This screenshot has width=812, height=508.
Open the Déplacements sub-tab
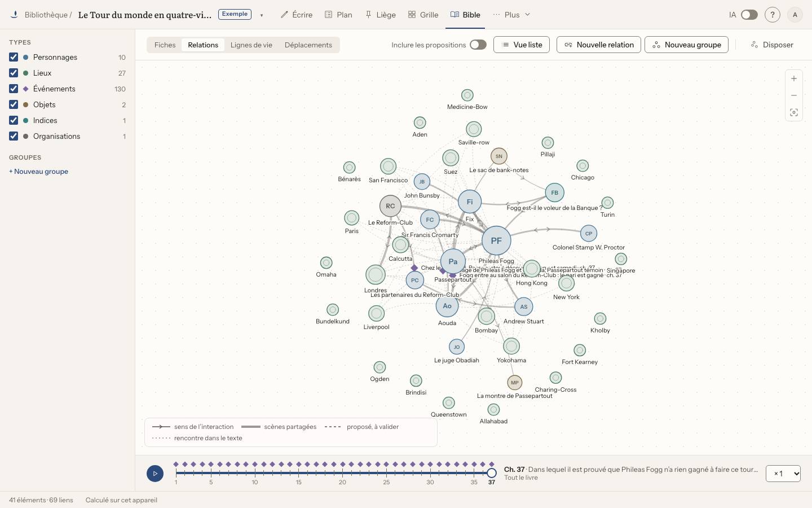[308, 45]
